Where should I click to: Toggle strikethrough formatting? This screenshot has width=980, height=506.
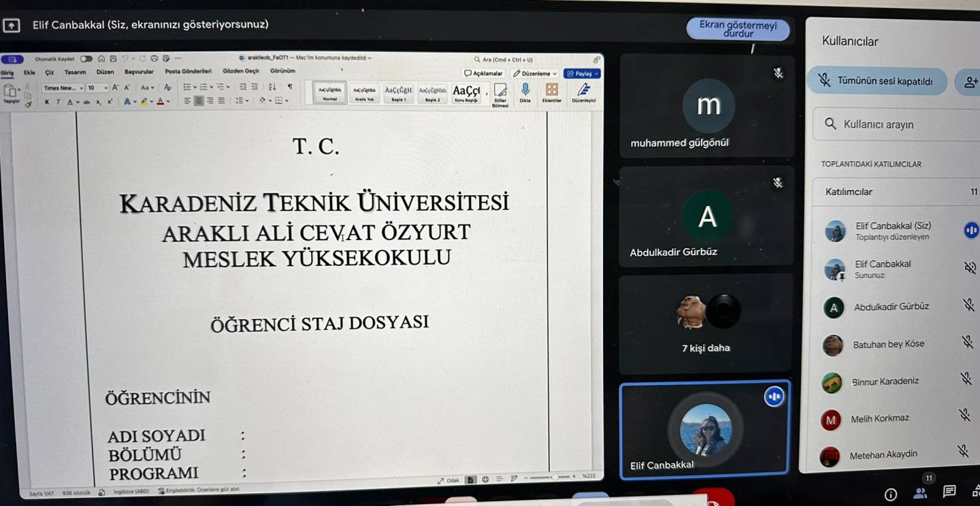(86, 102)
